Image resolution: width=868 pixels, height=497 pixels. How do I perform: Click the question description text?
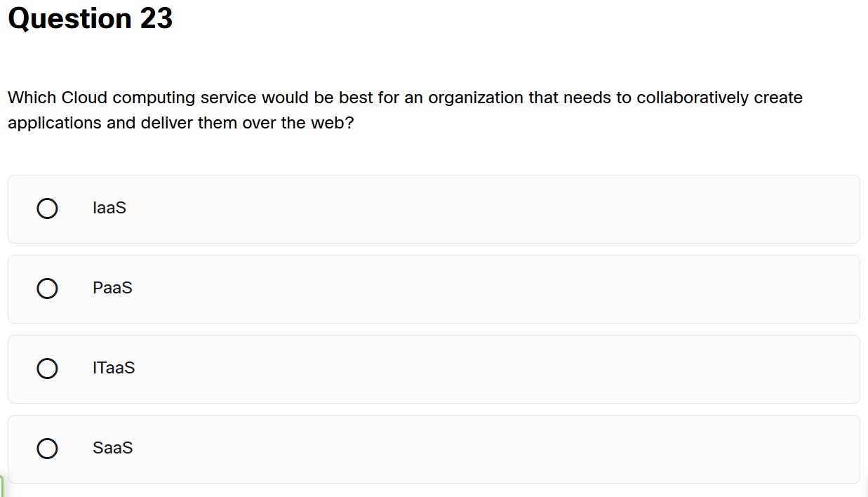coord(405,110)
